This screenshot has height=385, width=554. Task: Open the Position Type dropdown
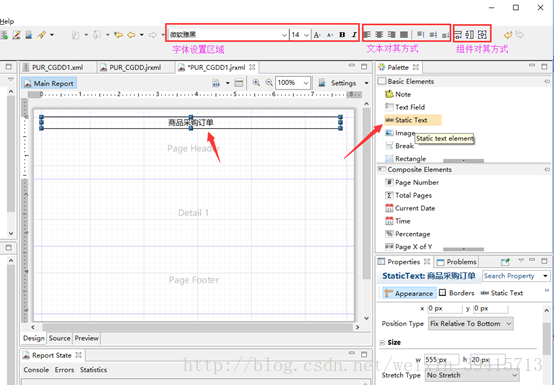471,324
